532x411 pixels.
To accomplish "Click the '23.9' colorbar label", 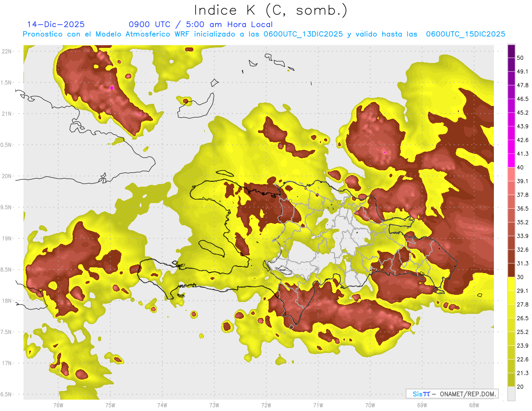I will tap(523, 346).
